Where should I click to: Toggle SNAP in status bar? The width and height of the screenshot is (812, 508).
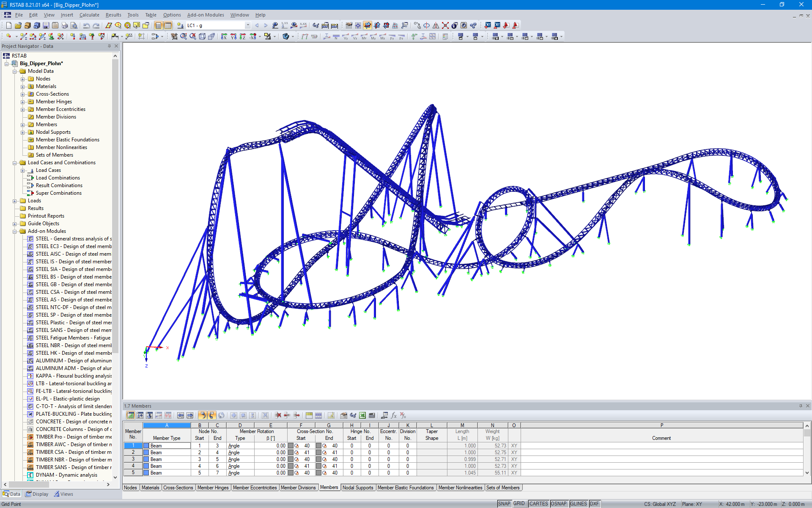tap(504, 504)
